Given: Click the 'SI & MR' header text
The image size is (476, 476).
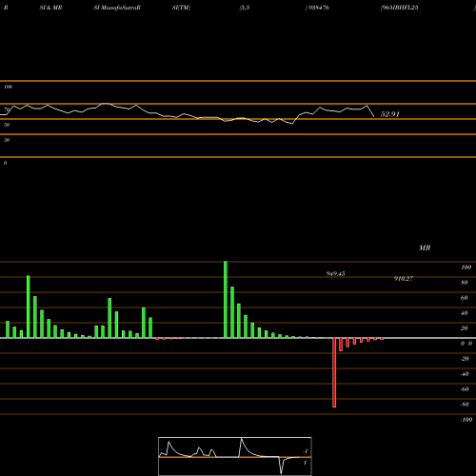Looking at the screenshot, I should [50, 8].
